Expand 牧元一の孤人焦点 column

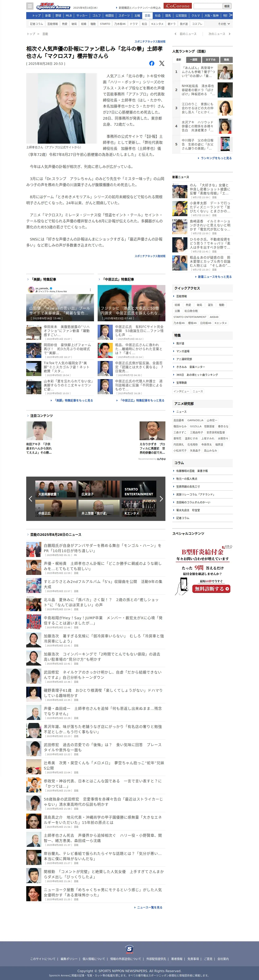[x=203, y=479]
